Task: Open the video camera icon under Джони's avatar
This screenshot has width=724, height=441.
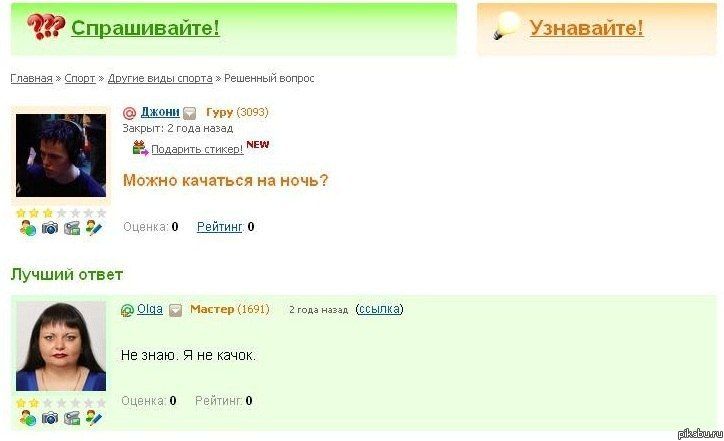Action: [72, 228]
